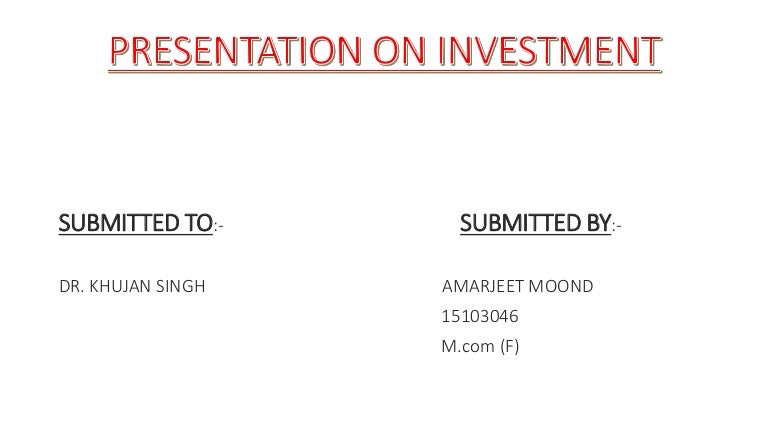768x432 pixels.
Task: Select the SUBMITTED TO heading
Action: pos(136,224)
